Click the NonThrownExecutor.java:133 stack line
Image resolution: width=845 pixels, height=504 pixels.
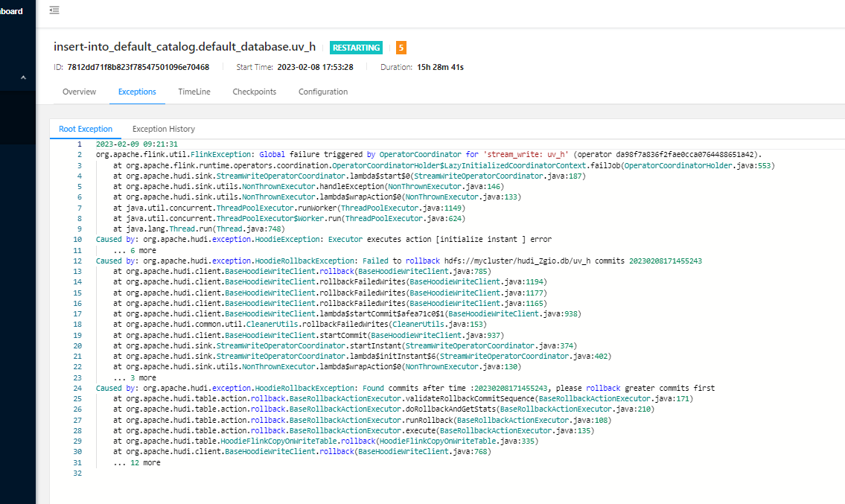pos(317,197)
